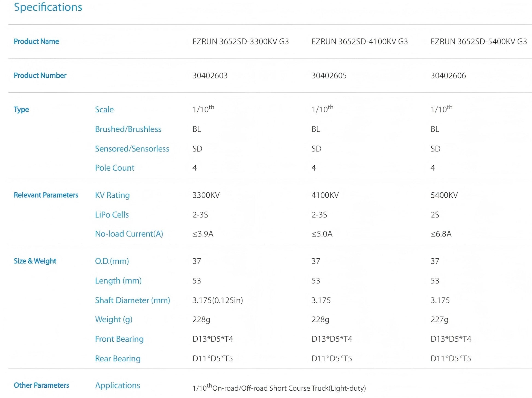Select EZRUN 3652SD-4100KV G3 product name
Screen dimensions: 532x398
(359, 42)
